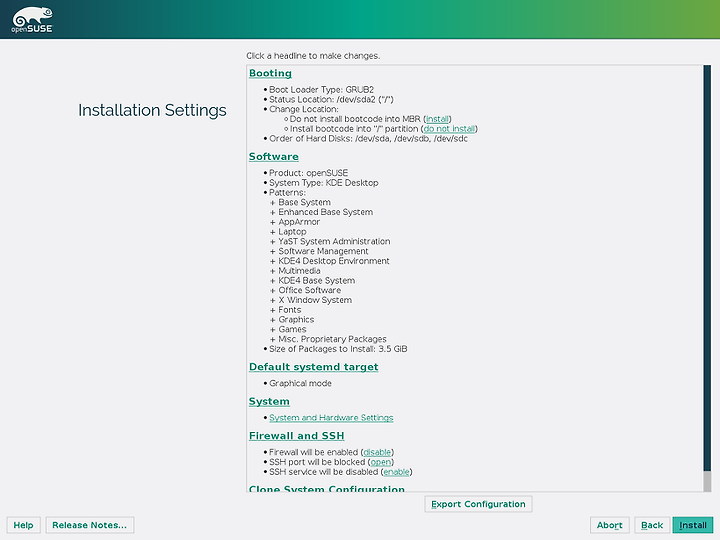The image size is (720, 540).
Task: Click 'Software Management' pattern
Action: [323, 251]
